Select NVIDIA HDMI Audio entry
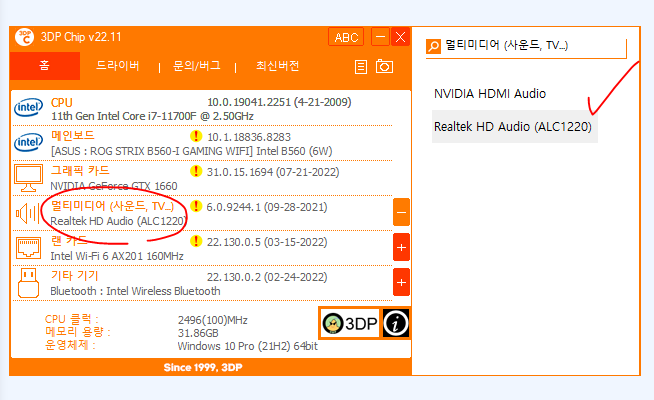 click(490, 93)
